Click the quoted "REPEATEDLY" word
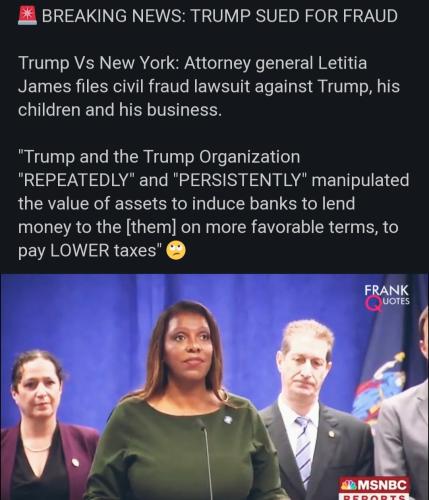This screenshot has width=429, height=500. (76, 180)
